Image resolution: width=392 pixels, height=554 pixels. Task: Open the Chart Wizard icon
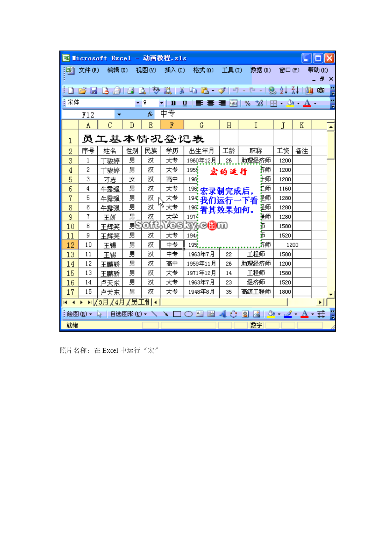coord(309,91)
